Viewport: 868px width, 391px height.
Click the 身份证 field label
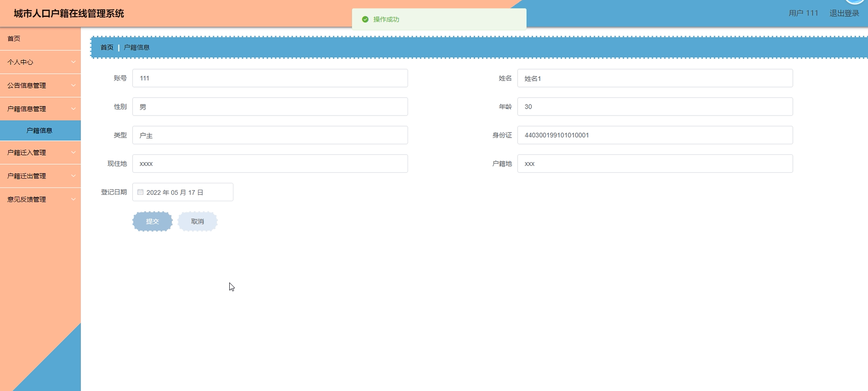point(502,135)
